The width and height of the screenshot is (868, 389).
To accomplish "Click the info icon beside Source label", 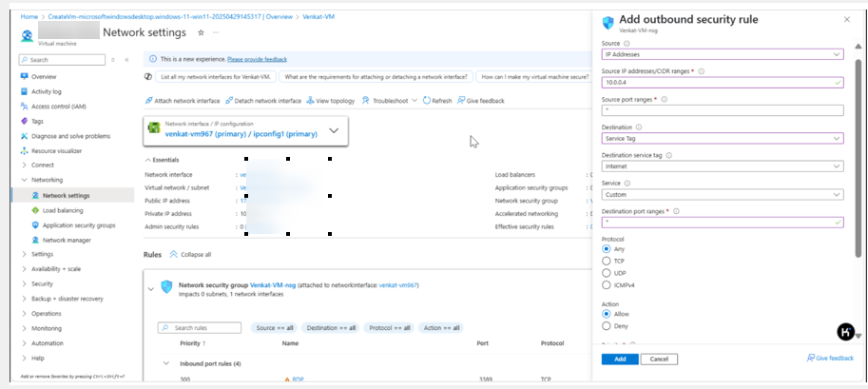I will tap(627, 43).
